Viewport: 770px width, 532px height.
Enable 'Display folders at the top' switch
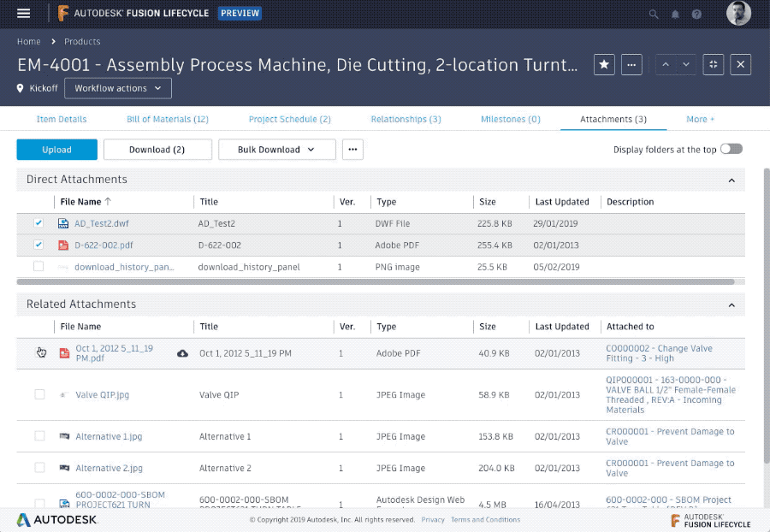click(731, 148)
